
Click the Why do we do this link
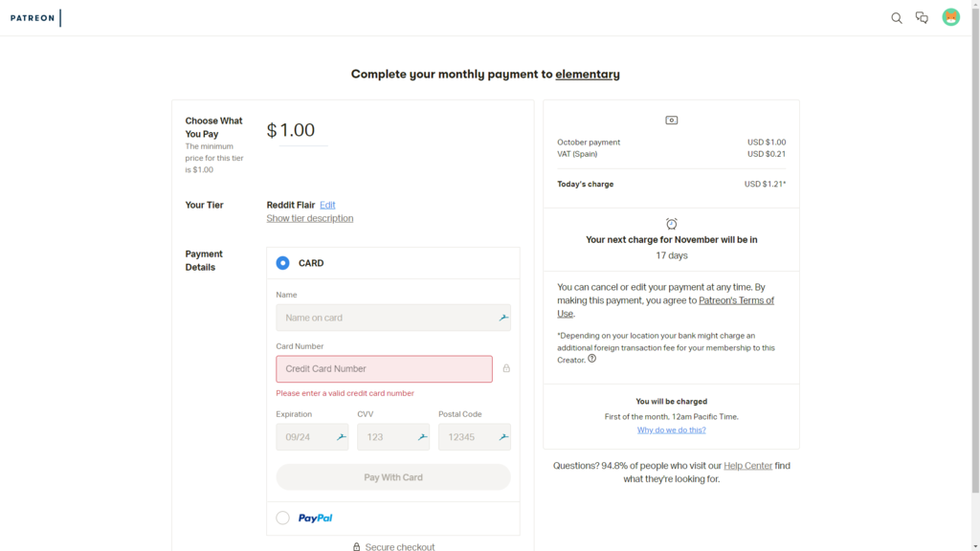(x=671, y=430)
